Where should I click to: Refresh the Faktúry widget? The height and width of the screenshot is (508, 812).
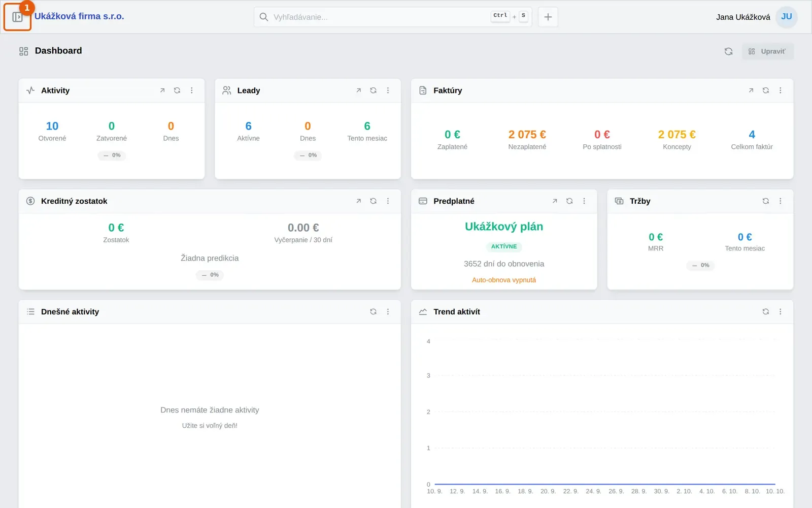tap(766, 90)
